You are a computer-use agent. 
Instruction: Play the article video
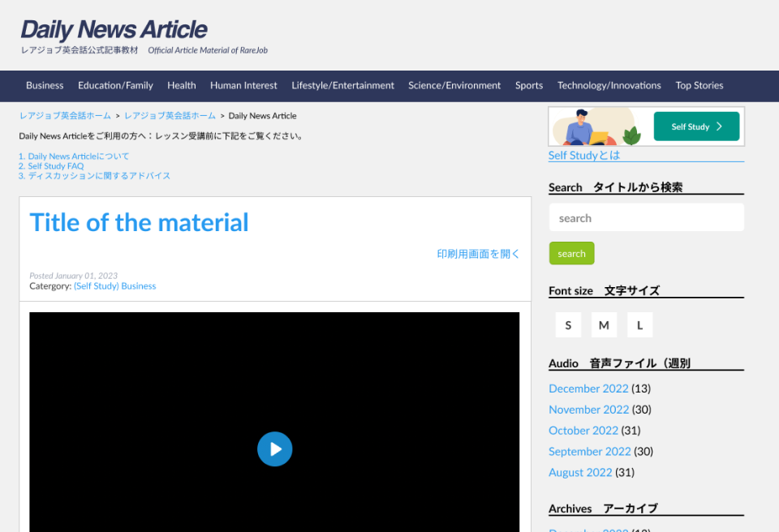click(x=275, y=449)
